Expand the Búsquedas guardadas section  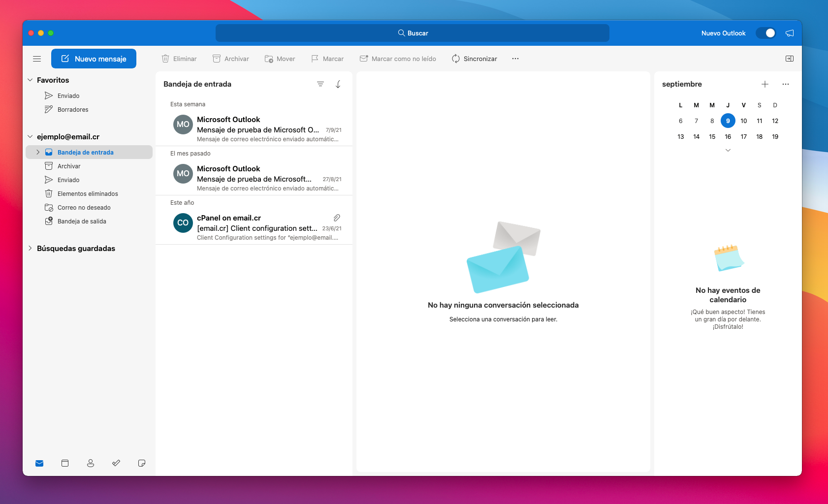click(x=30, y=249)
